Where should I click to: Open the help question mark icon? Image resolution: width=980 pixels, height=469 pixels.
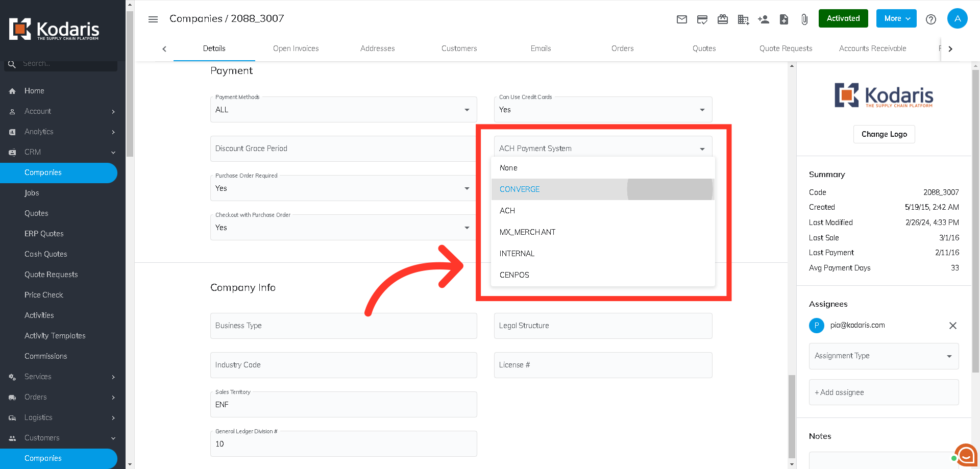(x=931, y=19)
